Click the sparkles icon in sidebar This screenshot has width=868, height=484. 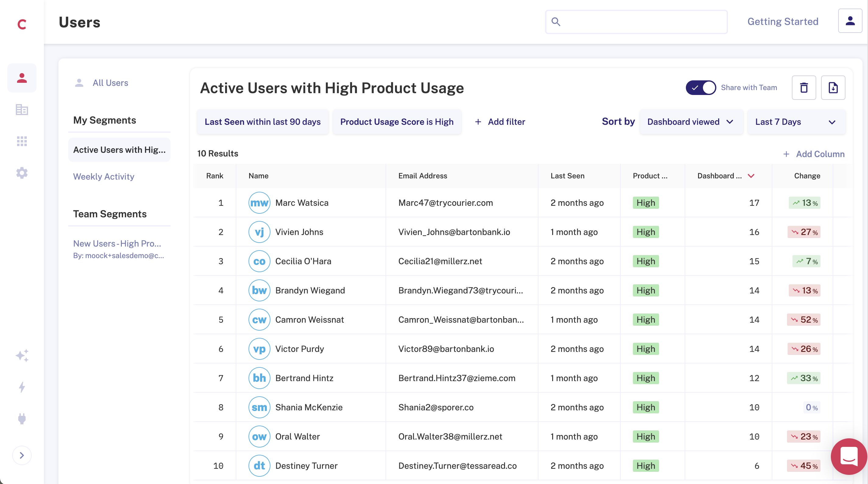pyautogui.click(x=22, y=355)
